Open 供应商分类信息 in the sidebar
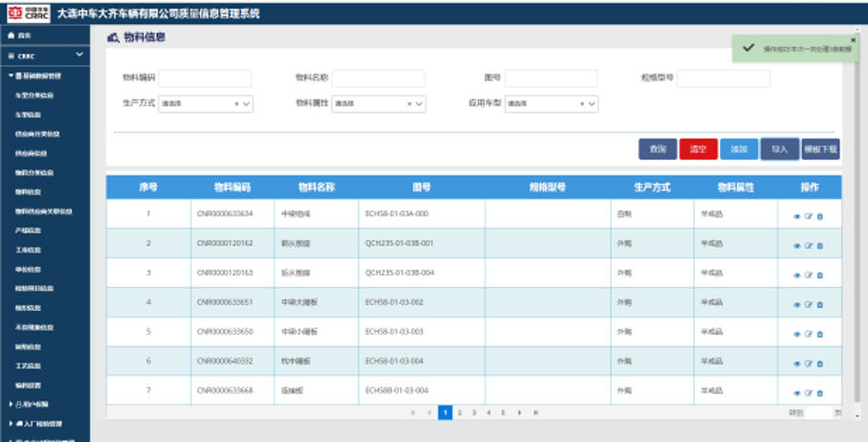This screenshot has height=442, width=868. (37, 134)
